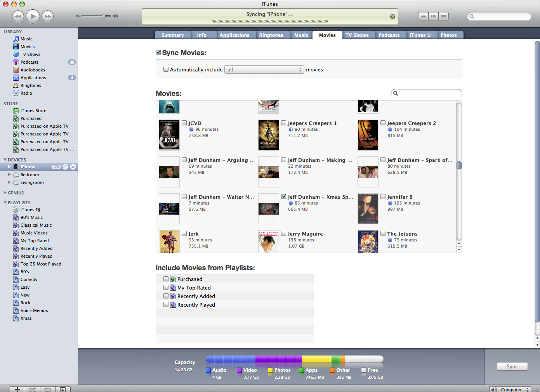Show or hide artwork viewer button
Image resolution: width=540 pixels, height=392 pixels.
coord(63,389)
